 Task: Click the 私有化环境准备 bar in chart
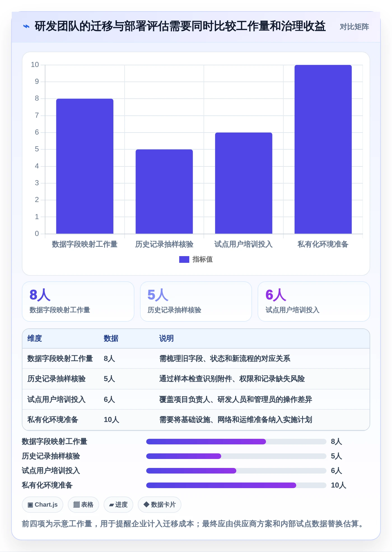click(x=323, y=149)
